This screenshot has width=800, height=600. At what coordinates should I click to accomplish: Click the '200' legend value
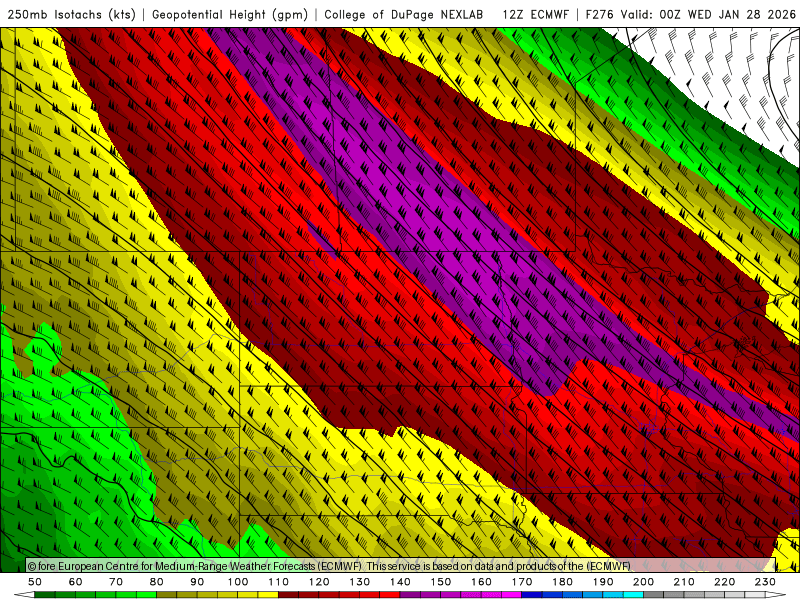pyautogui.click(x=643, y=582)
